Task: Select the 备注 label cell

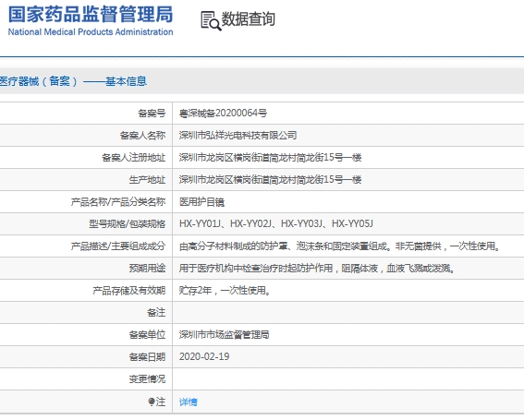Action: click(156, 313)
